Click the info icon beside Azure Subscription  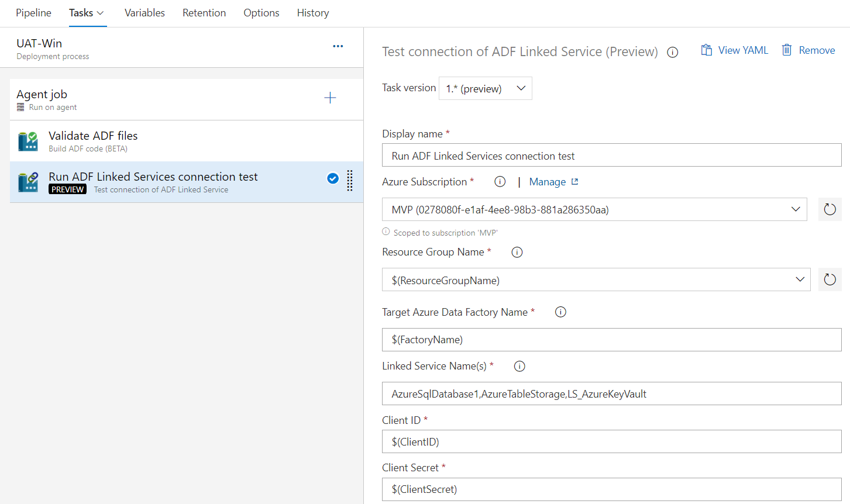[x=500, y=181]
